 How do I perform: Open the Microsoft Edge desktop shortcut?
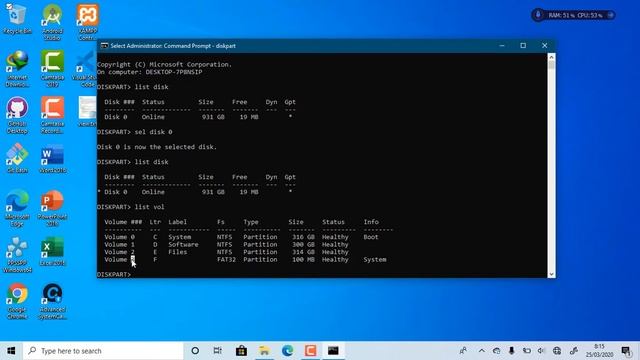(x=17, y=208)
